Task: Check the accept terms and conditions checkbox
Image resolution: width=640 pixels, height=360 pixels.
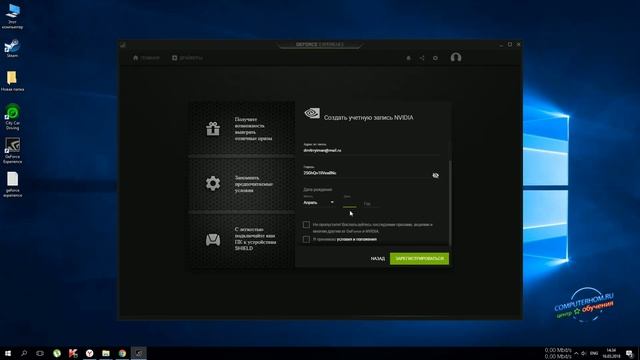Action: pyautogui.click(x=306, y=240)
